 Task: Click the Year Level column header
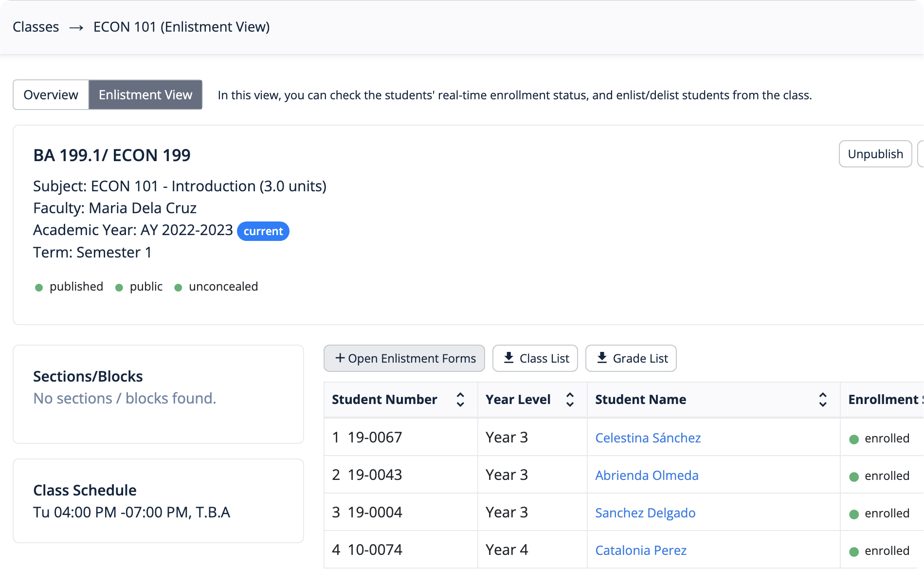518,400
